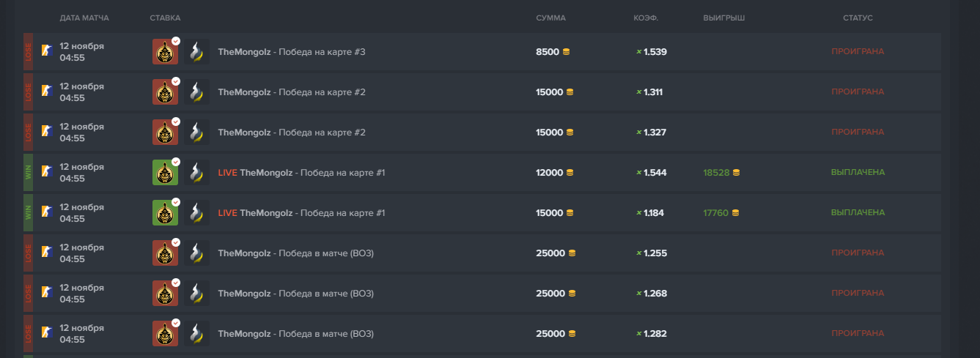
Task: Click coin icon next to 8500 amount
Action: [x=566, y=52]
